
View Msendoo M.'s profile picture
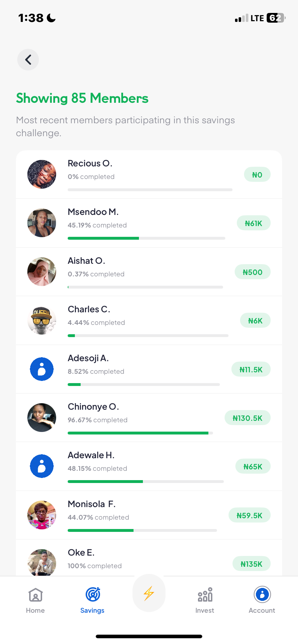pyautogui.click(x=42, y=223)
